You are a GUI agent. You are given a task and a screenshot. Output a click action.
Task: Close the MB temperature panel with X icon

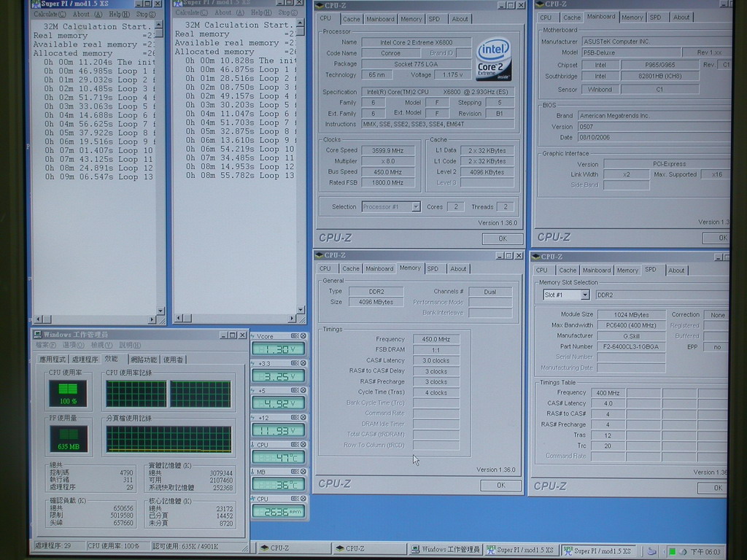pos(303,472)
